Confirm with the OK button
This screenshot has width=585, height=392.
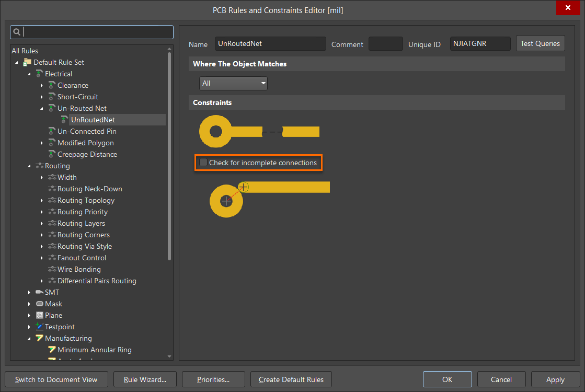(x=448, y=379)
